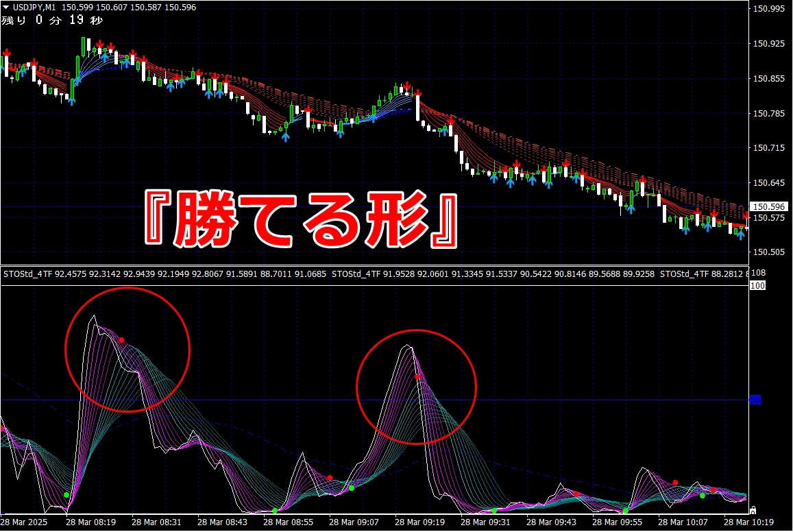Click the green dot at the 09:55 oscillator low
Viewport: 793px width, 532px height.
[626, 511]
